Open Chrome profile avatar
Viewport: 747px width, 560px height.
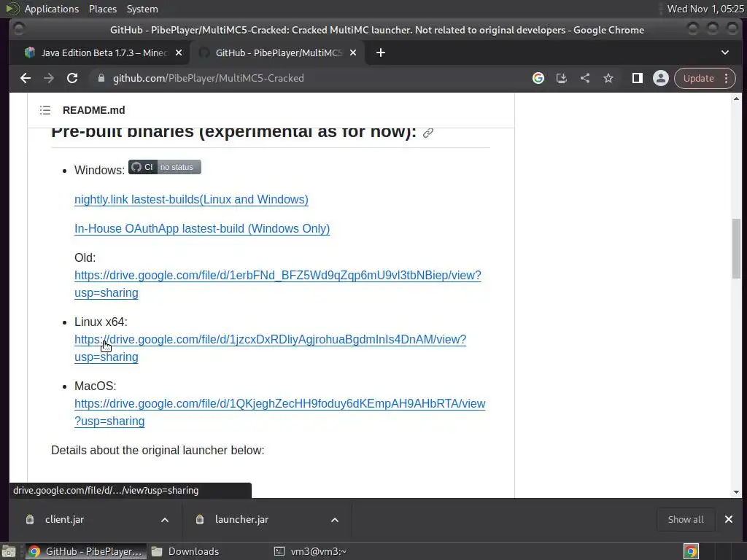(x=660, y=78)
